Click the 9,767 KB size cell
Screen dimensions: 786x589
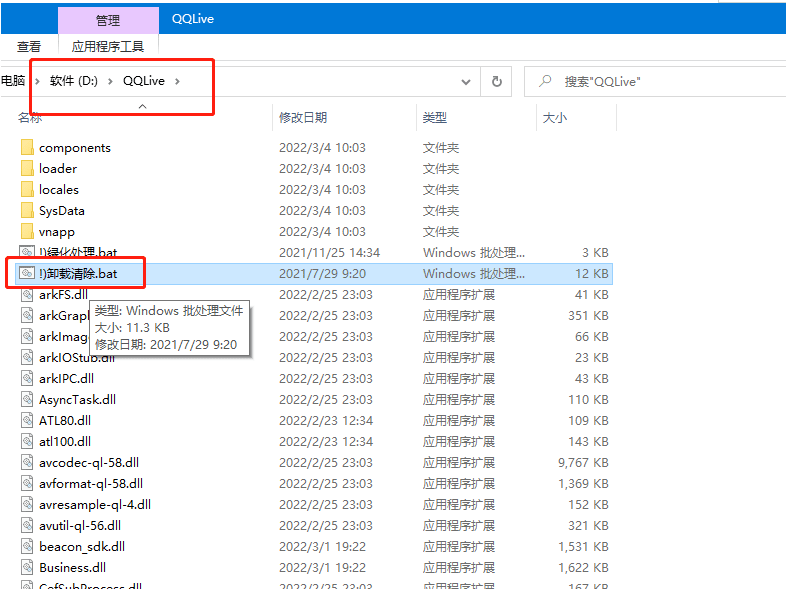click(583, 463)
